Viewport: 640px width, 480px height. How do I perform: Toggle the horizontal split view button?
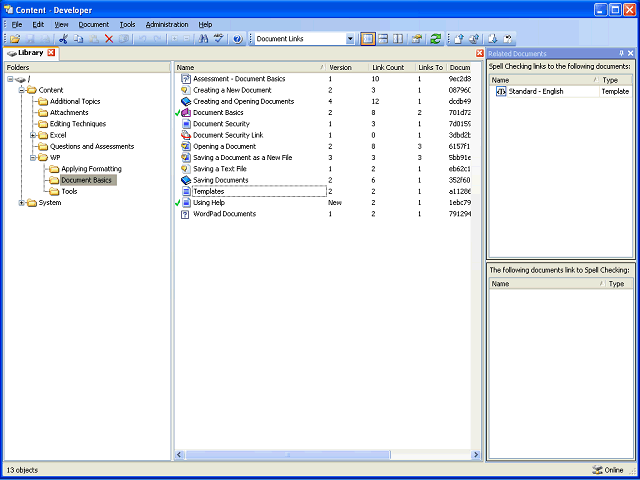tap(383, 39)
